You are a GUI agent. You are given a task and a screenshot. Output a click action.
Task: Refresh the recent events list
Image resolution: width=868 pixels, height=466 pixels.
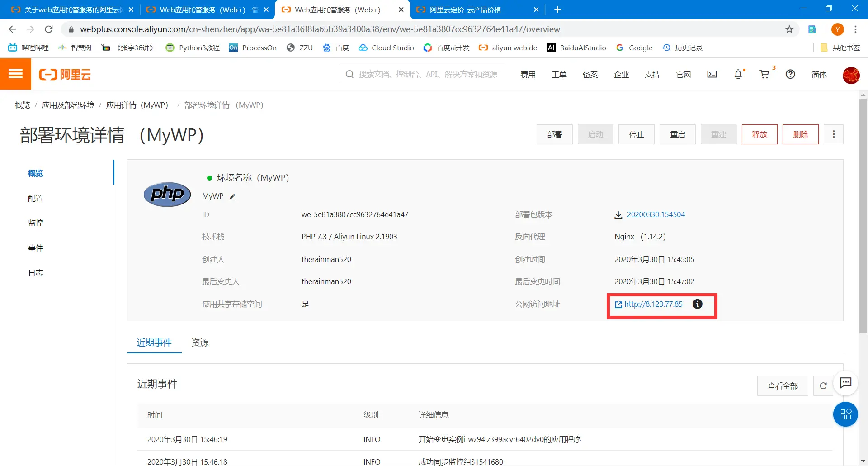coord(823,386)
